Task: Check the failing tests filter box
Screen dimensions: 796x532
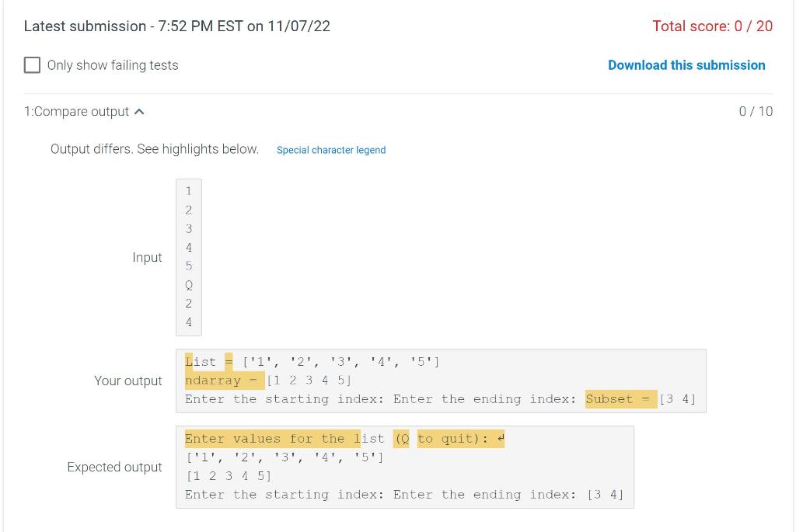Action: 32,65
